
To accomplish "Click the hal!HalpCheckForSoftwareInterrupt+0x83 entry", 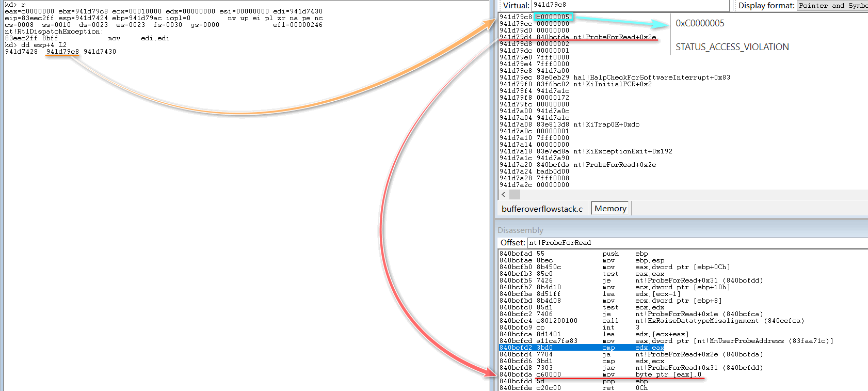I will [651, 77].
